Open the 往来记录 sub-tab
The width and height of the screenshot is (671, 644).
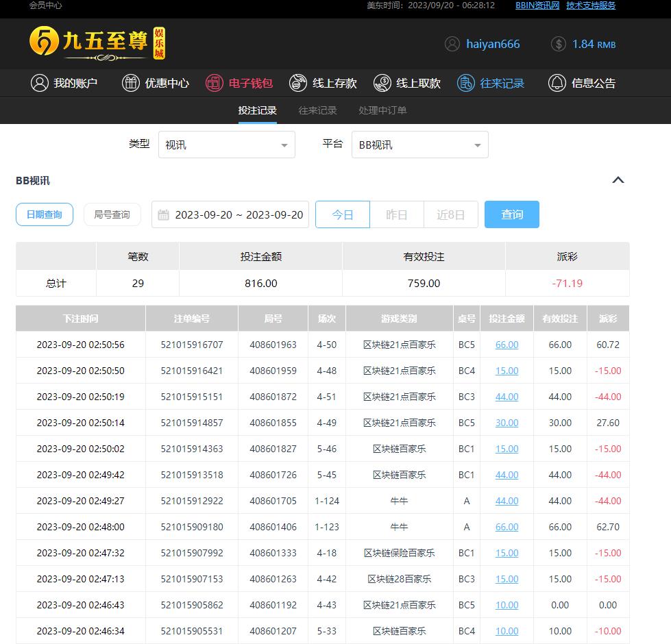pyautogui.click(x=317, y=110)
